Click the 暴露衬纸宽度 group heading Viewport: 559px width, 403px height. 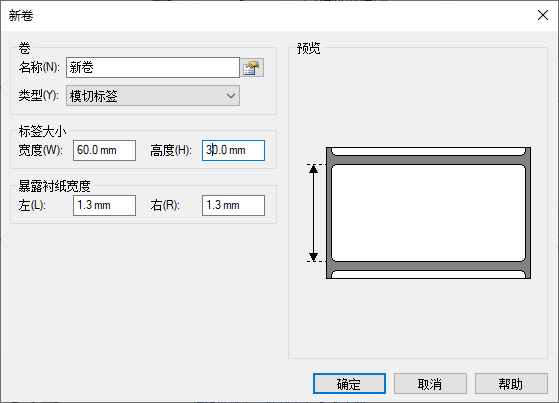click(x=55, y=186)
